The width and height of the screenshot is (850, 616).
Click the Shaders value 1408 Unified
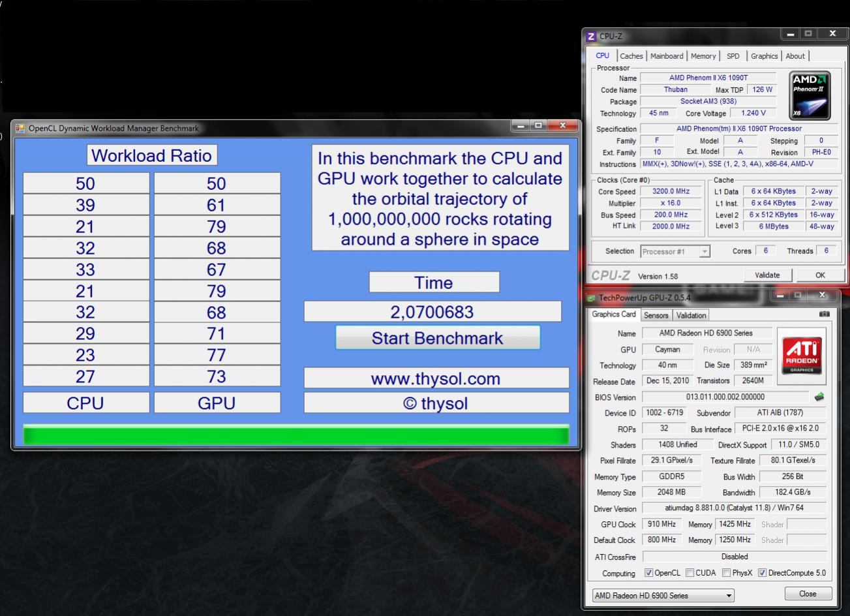(677, 444)
